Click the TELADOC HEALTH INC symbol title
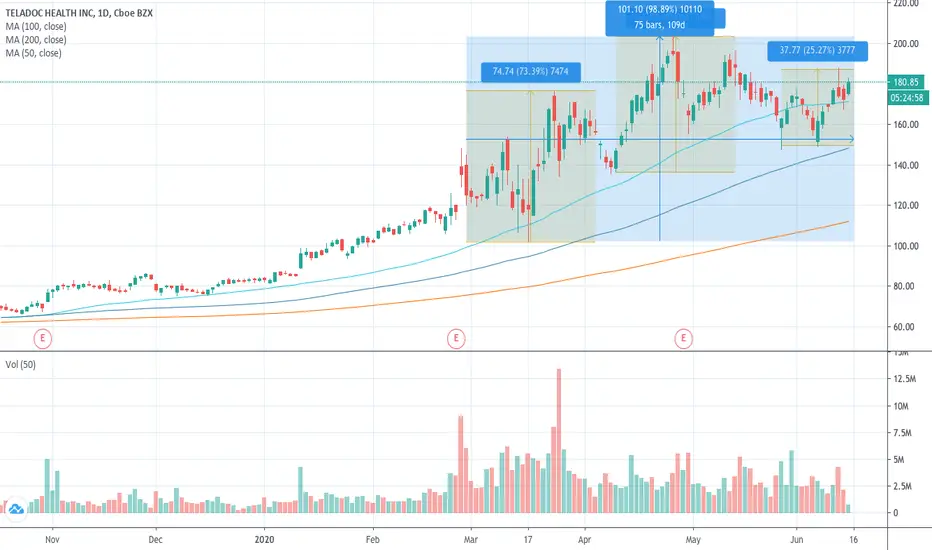932x550 pixels. click(x=50, y=13)
